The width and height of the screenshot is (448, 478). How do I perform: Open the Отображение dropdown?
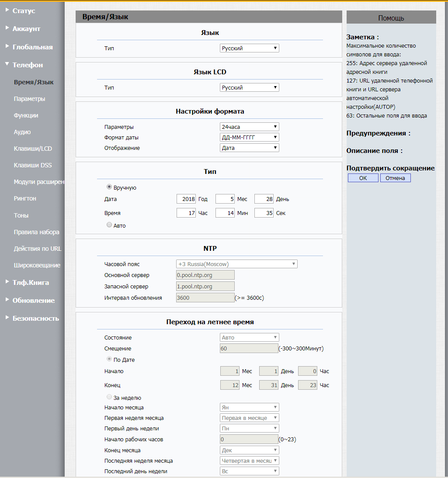tap(249, 148)
